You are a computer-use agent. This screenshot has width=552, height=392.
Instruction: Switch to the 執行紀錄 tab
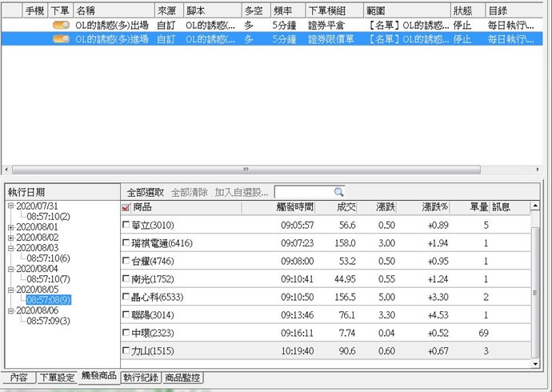tap(141, 377)
